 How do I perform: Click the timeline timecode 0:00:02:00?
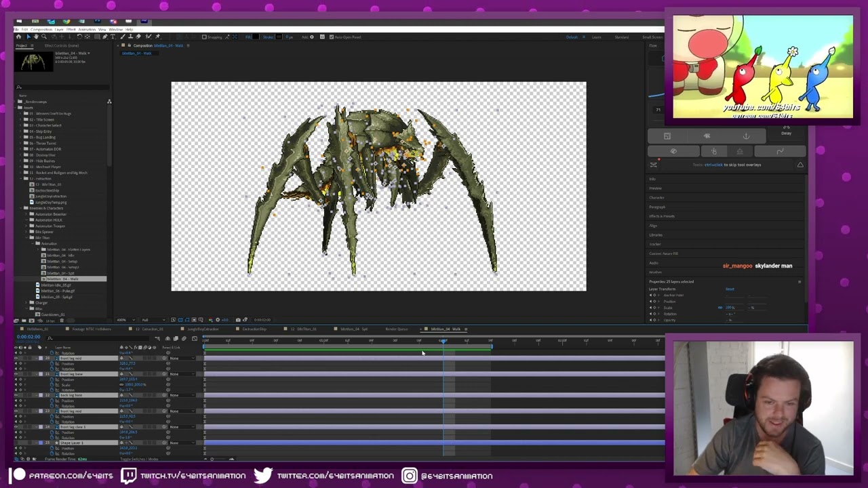(28, 337)
